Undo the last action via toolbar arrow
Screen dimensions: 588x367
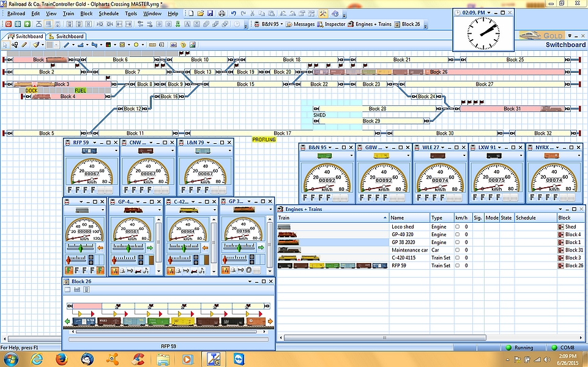pyautogui.click(x=234, y=13)
